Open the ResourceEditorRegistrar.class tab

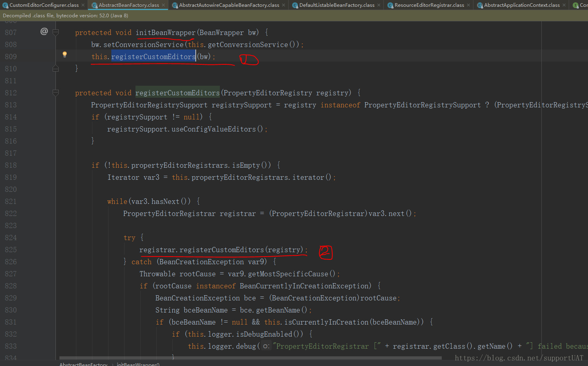click(429, 5)
